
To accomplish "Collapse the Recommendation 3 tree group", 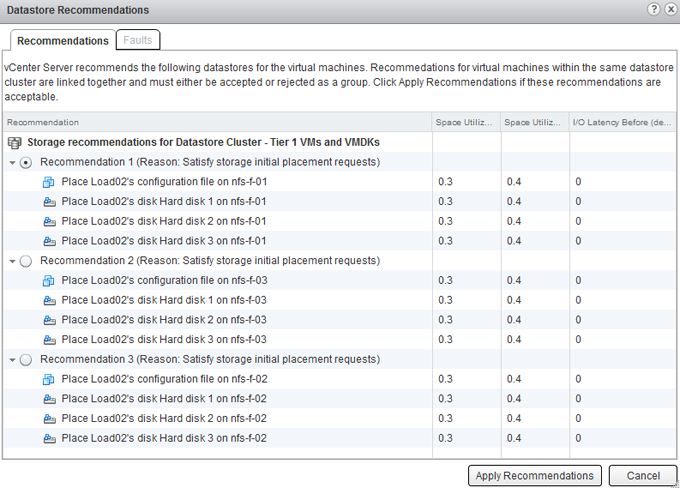I will point(11,359).
